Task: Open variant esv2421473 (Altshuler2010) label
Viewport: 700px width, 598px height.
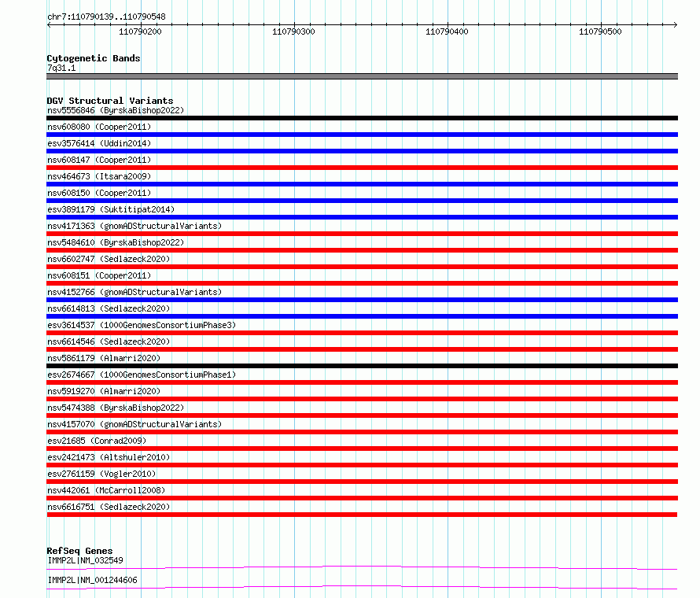Action: [109, 457]
